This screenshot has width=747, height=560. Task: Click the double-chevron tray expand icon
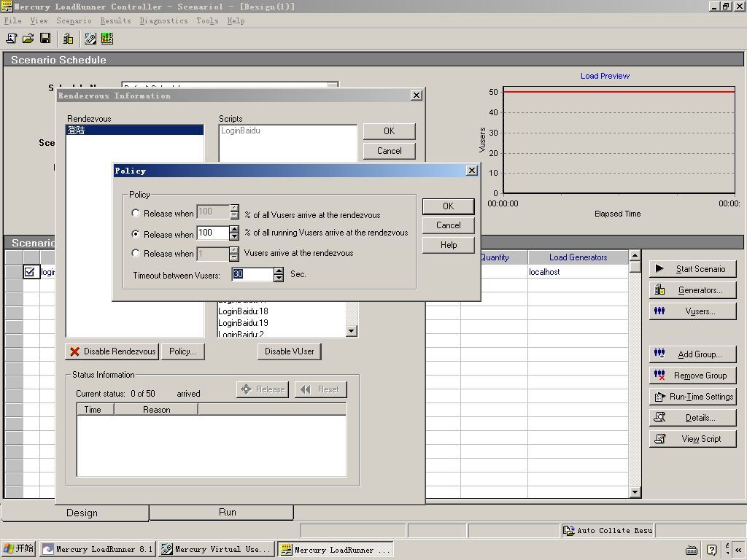click(x=738, y=550)
